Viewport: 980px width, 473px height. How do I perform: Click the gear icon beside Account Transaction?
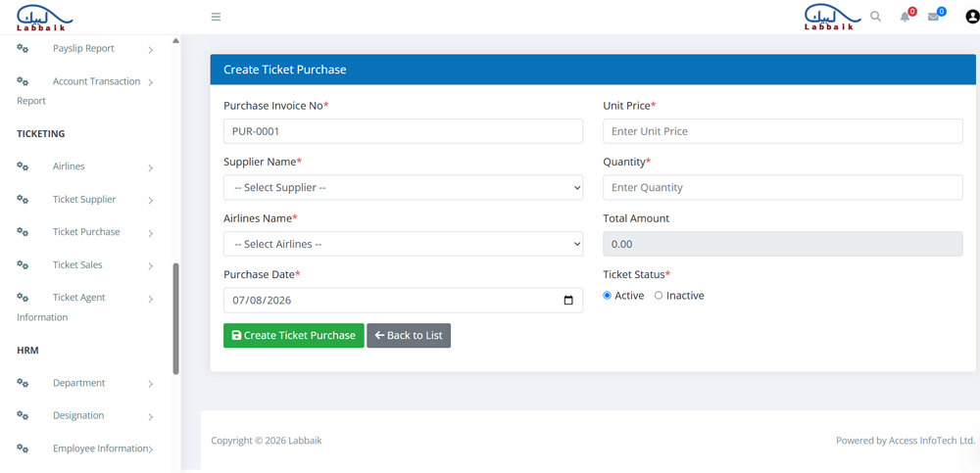tap(23, 81)
